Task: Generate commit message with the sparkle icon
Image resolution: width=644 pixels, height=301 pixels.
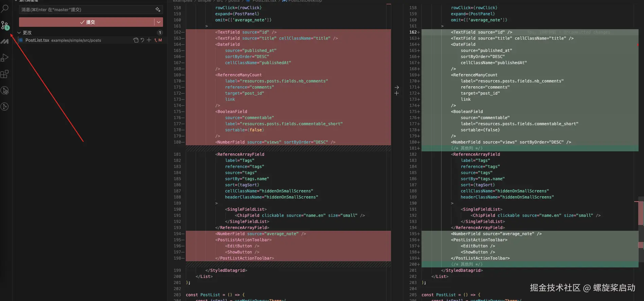Action: point(158,10)
